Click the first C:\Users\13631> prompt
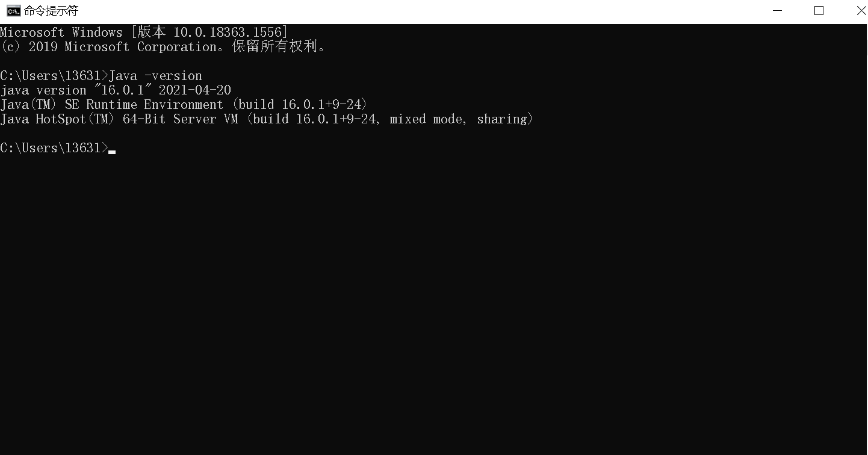This screenshot has width=868, height=455. (54, 76)
